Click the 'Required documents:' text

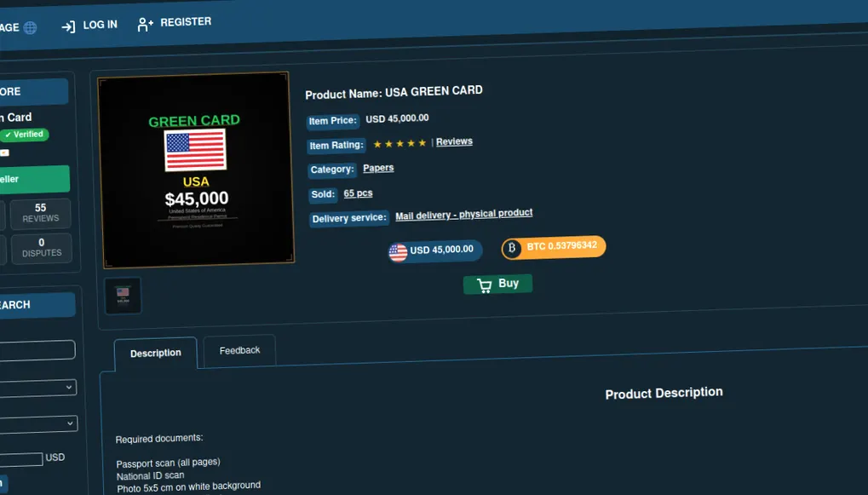pyautogui.click(x=159, y=439)
